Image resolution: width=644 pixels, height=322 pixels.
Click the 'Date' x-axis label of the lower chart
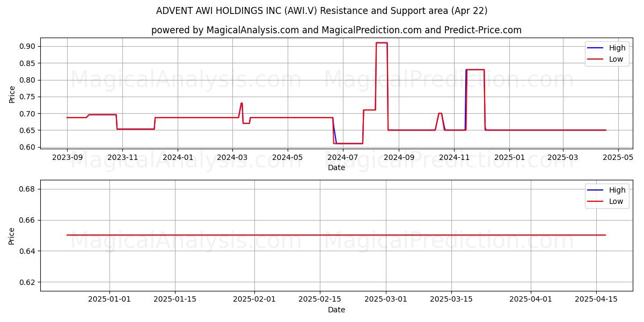336,310
